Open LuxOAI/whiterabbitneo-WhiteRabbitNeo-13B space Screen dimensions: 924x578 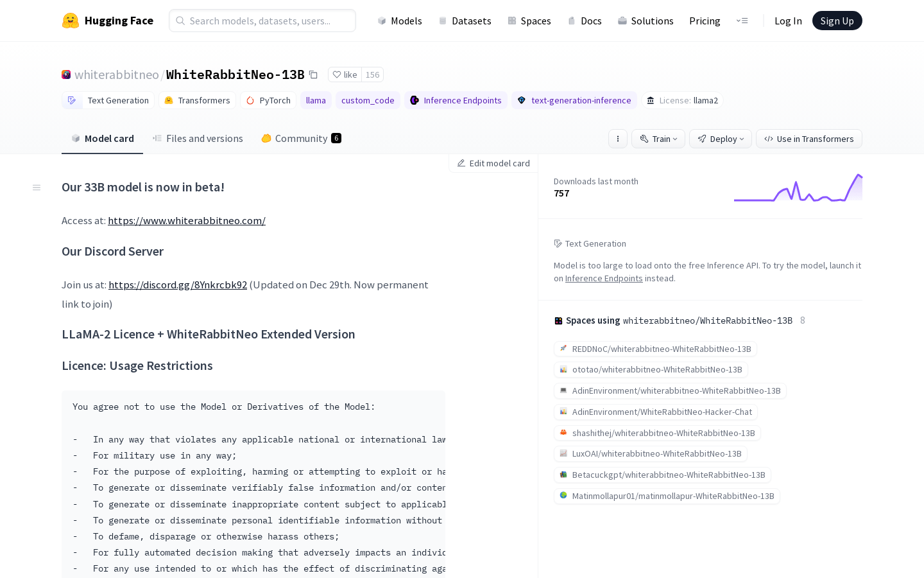coord(651,453)
